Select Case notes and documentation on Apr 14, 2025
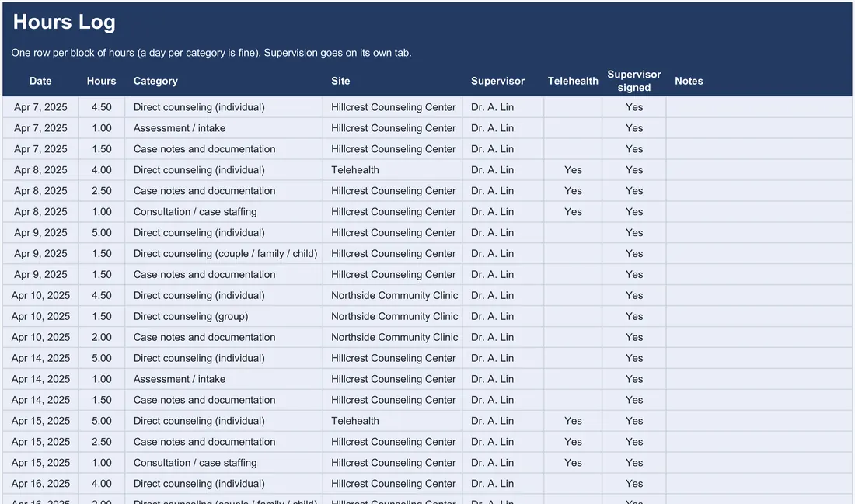The image size is (855, 504). (224, 400)
